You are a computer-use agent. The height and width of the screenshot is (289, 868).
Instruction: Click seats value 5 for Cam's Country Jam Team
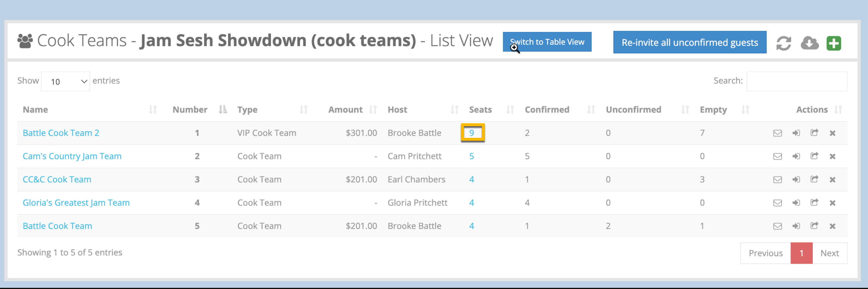[472, 156]
